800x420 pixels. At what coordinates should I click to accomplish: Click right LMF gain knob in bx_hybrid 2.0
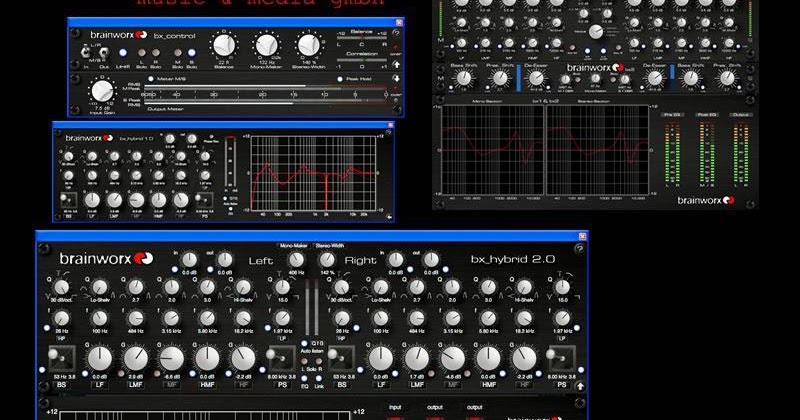[x=417, y=359]
